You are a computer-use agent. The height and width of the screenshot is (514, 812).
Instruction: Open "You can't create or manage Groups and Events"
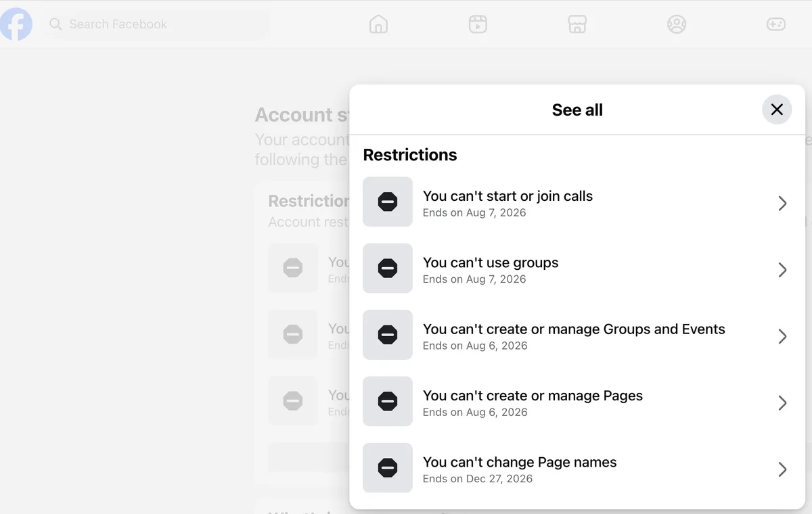[x=577, y=336]
